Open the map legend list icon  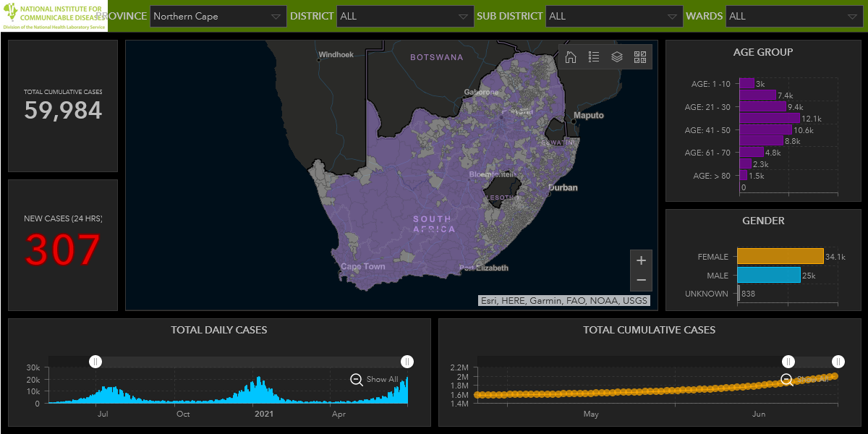pos(594,57)
